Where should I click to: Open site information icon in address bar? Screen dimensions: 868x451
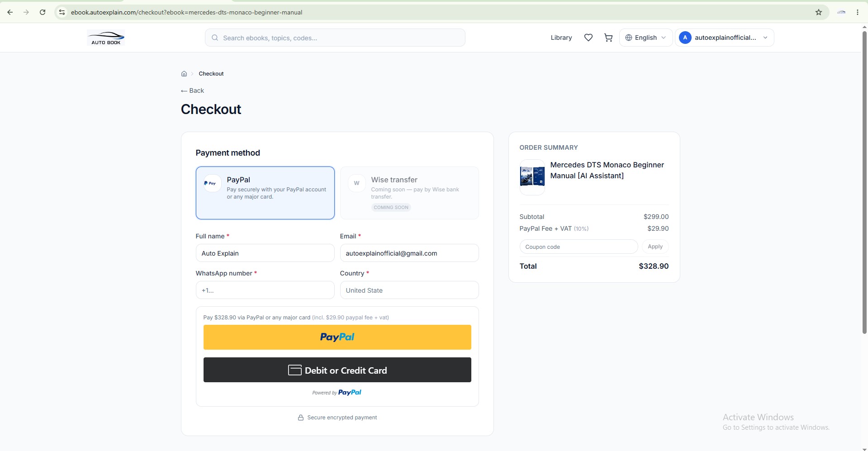click(62, 12)
